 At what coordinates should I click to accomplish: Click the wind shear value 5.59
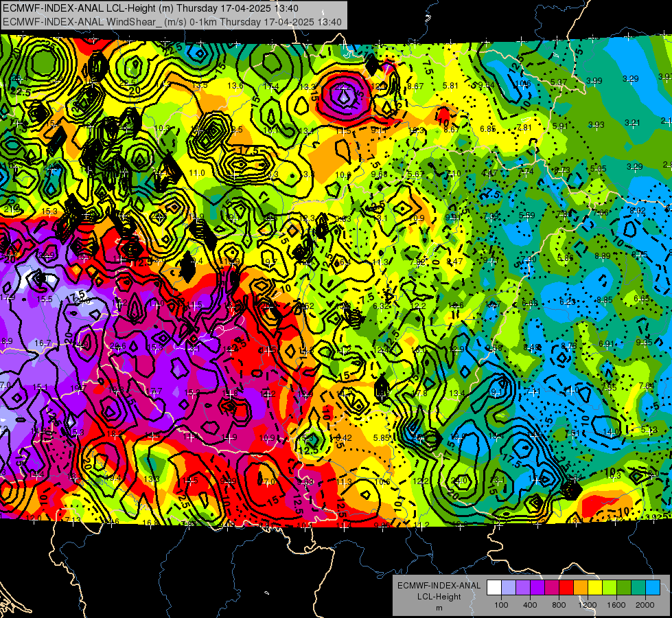point(527,216)
